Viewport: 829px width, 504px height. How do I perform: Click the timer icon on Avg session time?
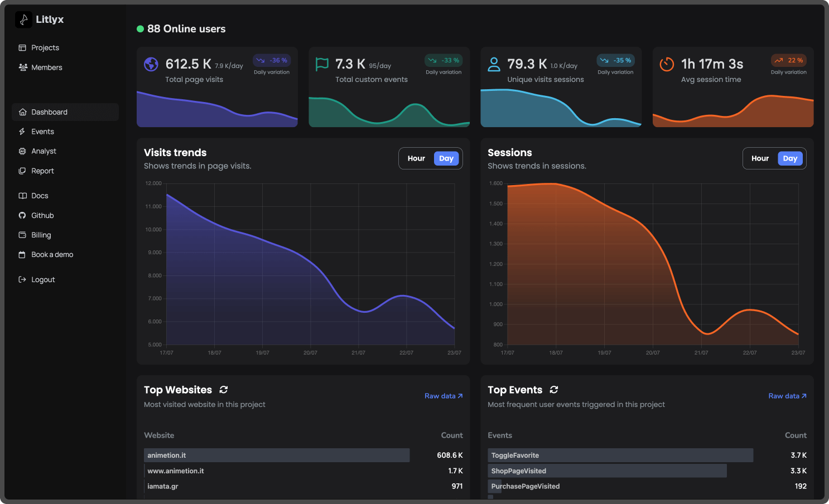pyautogui.click(x=667, y=64)
